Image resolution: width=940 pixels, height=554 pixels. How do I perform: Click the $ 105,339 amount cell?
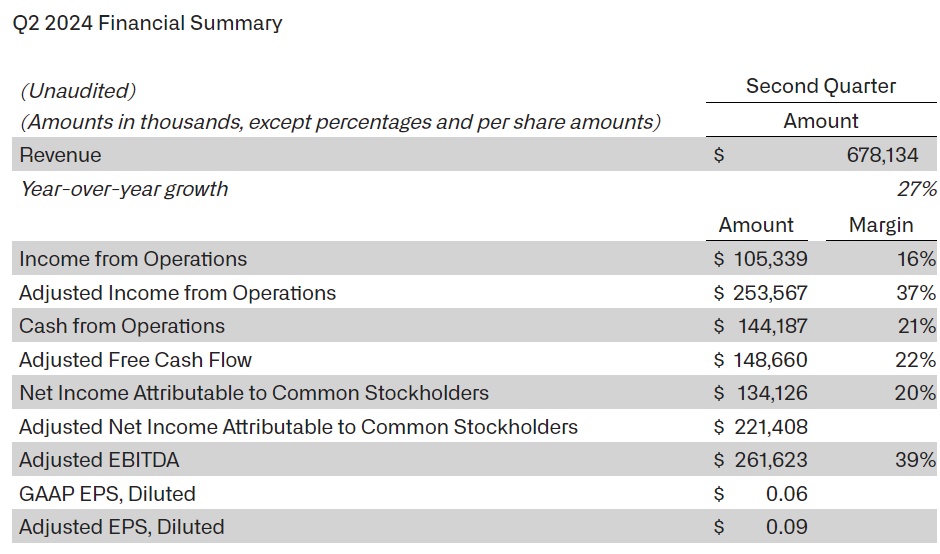[x=761, y=259]
